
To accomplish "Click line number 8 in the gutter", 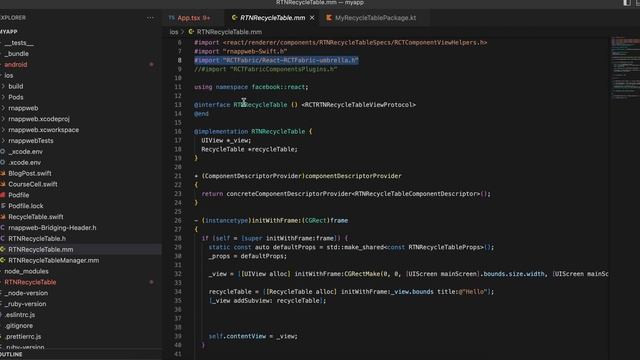I will [x=179, y=60].
